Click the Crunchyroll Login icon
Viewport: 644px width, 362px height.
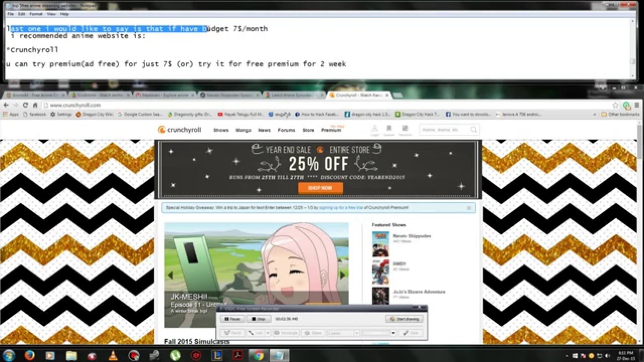click(x=375, y=130)
